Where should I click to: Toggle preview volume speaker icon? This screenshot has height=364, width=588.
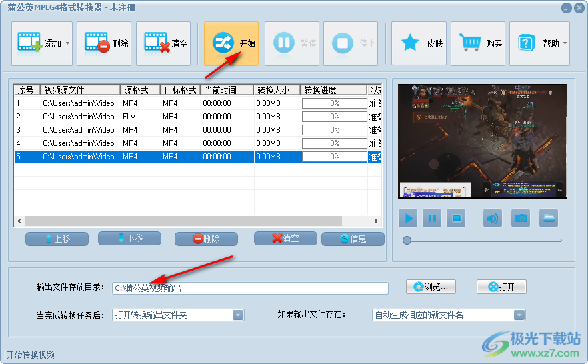coord(493,218)
